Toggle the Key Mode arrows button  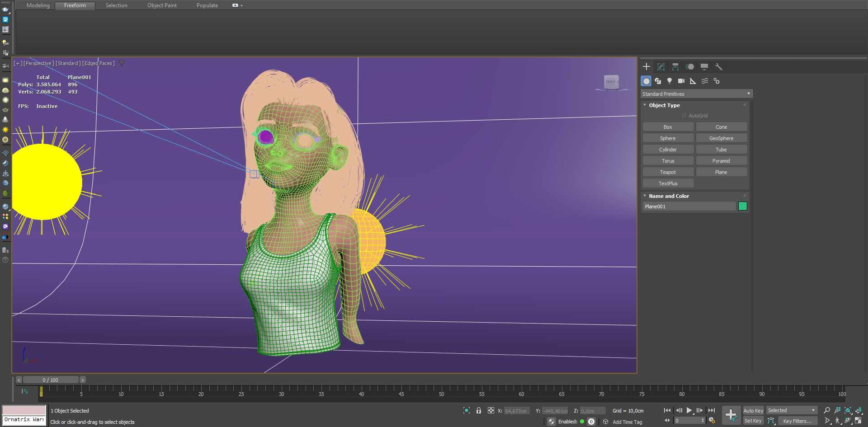pos(667,420)
